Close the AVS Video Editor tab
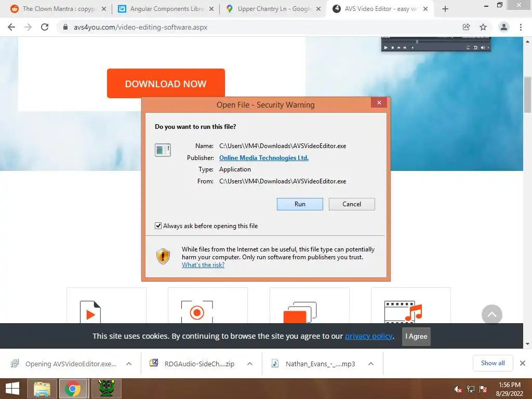 click(x=425, y=9)
